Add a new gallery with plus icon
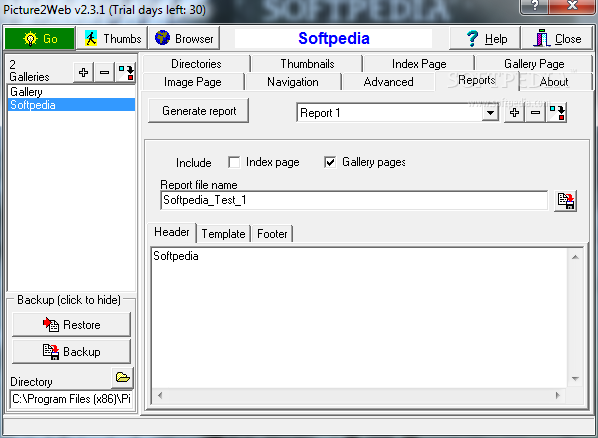This screenshot has width=598, height=438. [84, 72]
